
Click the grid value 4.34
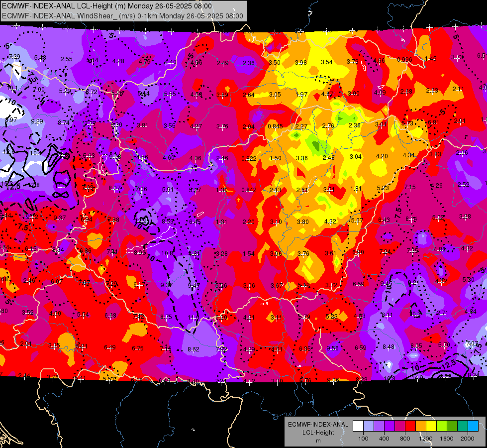[409, 155]
